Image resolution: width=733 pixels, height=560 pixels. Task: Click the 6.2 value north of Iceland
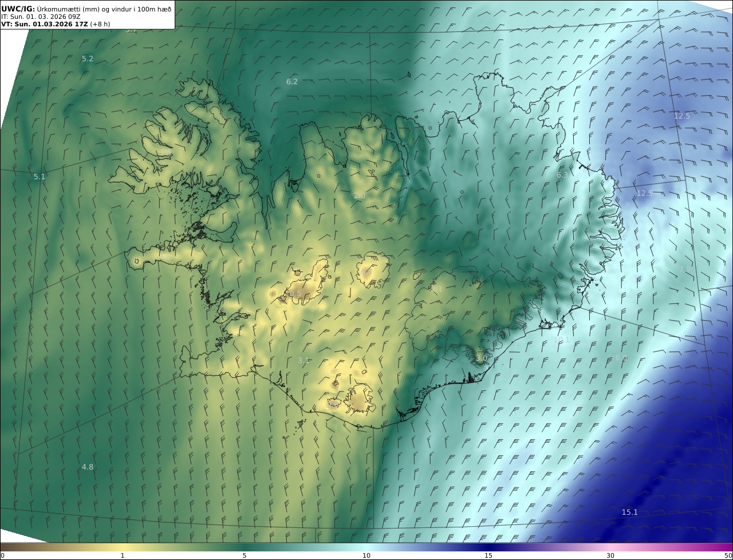coord(292,81)
